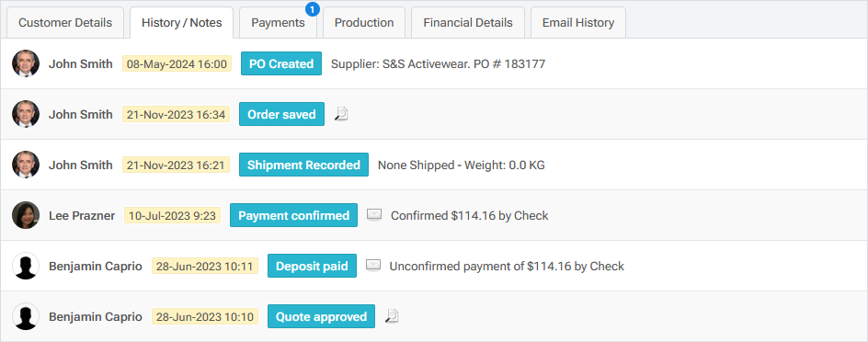
Task: Open magnifier icon beside Quote approved
Action: (392, 316)
